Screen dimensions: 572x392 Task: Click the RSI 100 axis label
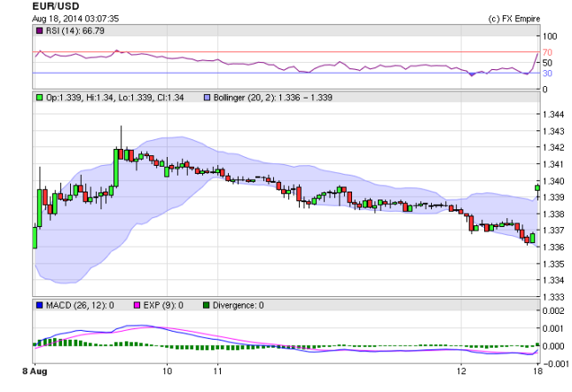(550, 36)
